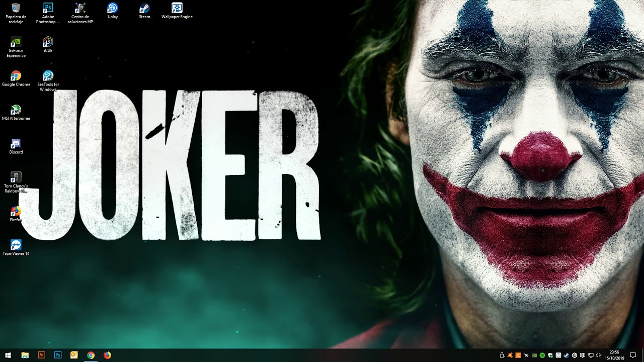Select the Steam desktop shortcut

coord(144,11)
